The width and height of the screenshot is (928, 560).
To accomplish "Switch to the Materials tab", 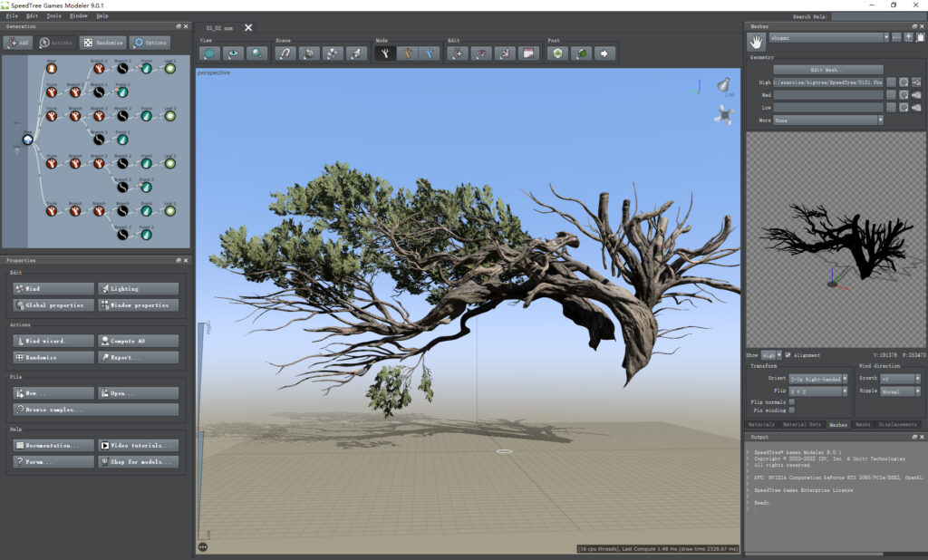I will tap(761, 424).
